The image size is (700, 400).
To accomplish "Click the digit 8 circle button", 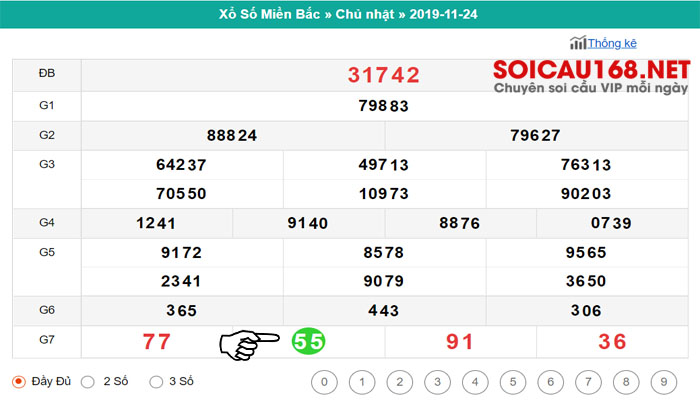I will pos(626,382).
